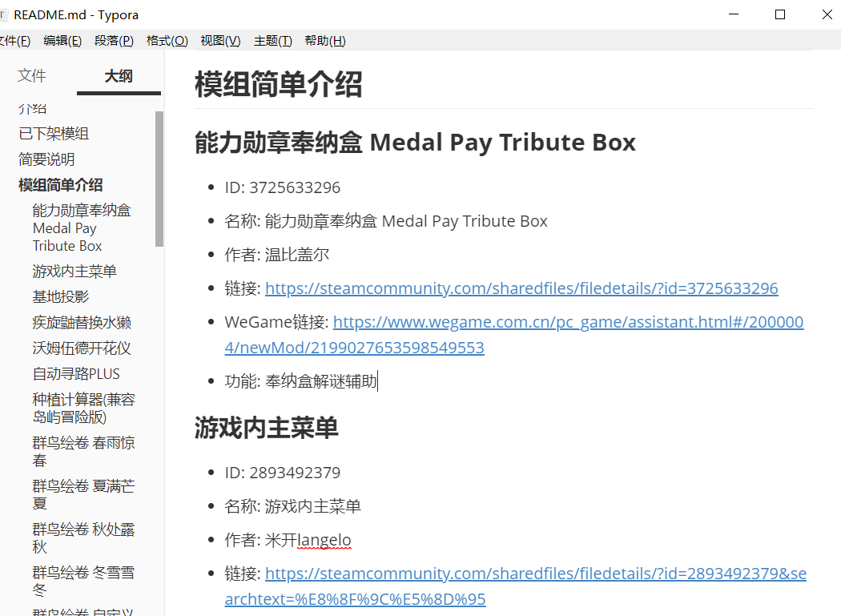The height and width of the screenshot is (616, 841).
Task: Minimize the Typora window
Action: click(x=734, y=14)
